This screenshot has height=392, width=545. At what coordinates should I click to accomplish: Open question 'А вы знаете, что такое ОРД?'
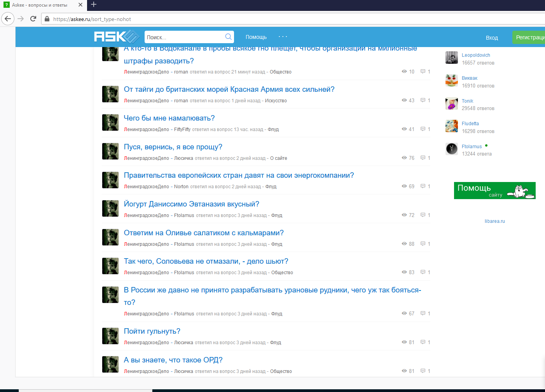tap(173, 360)
